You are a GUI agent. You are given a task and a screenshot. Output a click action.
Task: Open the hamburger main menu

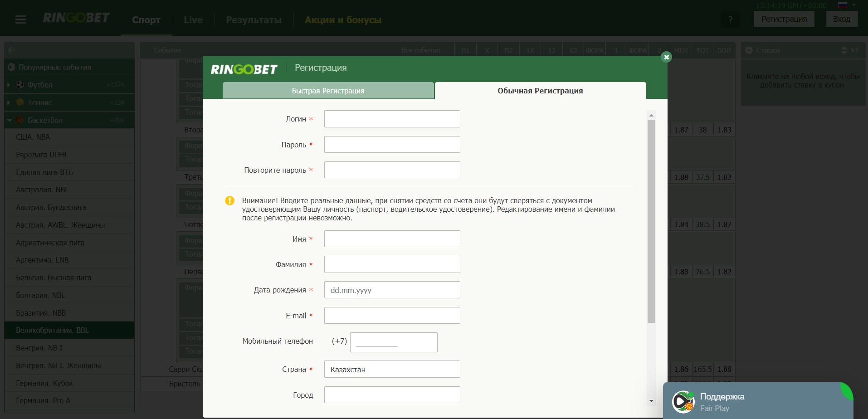[x=20, y=19]
